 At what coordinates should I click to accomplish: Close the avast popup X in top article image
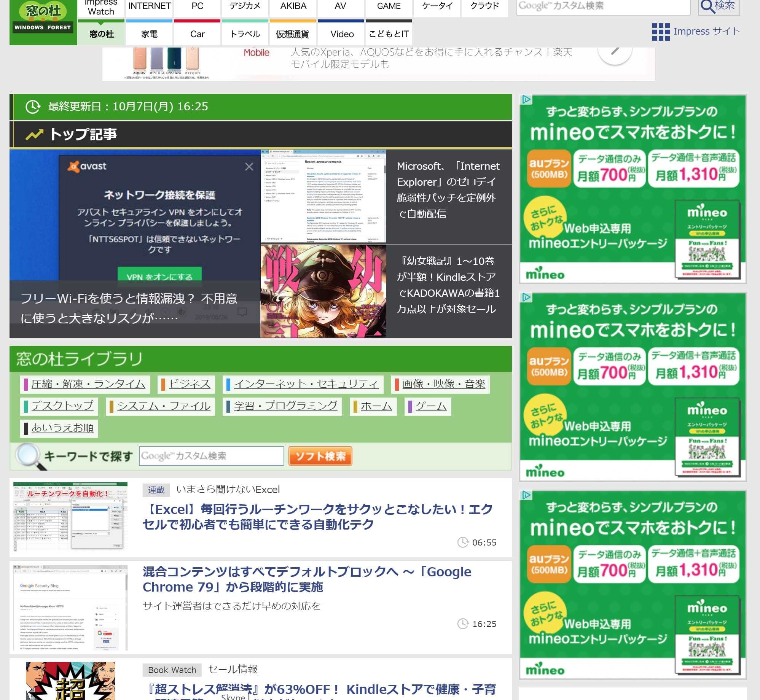tap(249, 167)
